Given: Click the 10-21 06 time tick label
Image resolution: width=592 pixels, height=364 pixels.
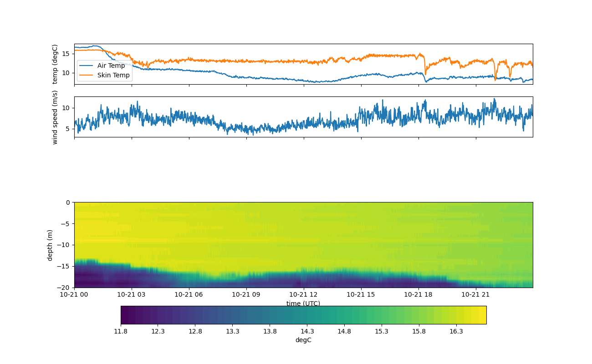Looking at the screenshot, I should (189, 294).
